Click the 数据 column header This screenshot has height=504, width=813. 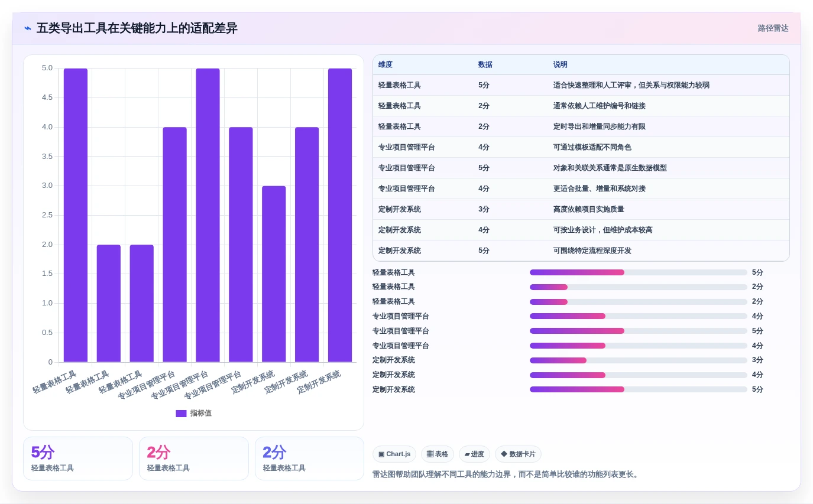(x=485, y=64)
